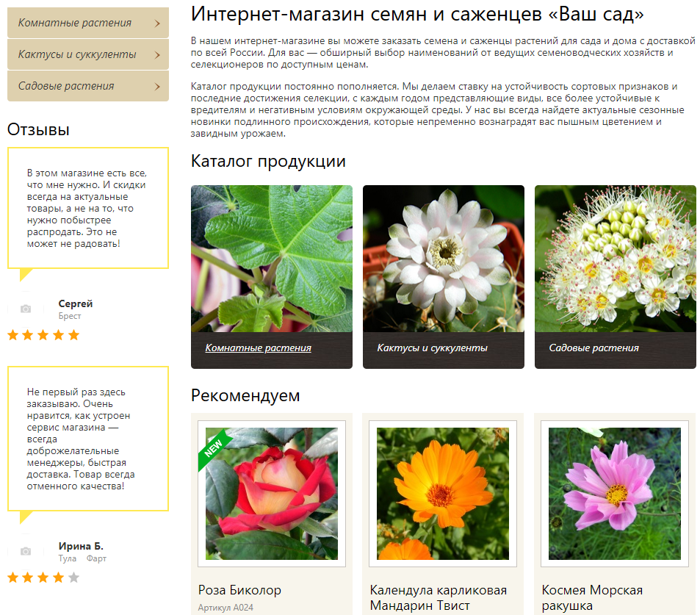The image size is (700, 615).
Task: Click the grey fifth star in Ирина's rating
Action: coord(73,578)
